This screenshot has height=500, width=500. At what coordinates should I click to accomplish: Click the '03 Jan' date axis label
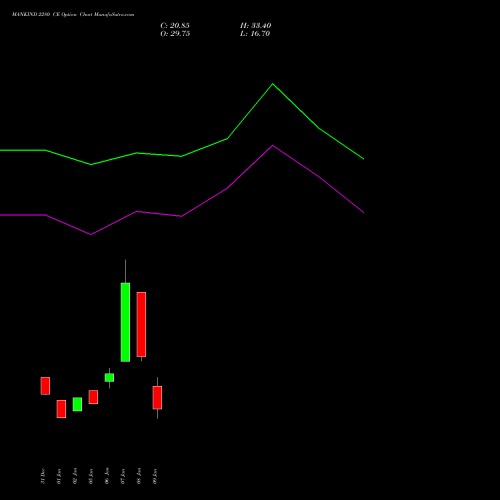(91, 476)
